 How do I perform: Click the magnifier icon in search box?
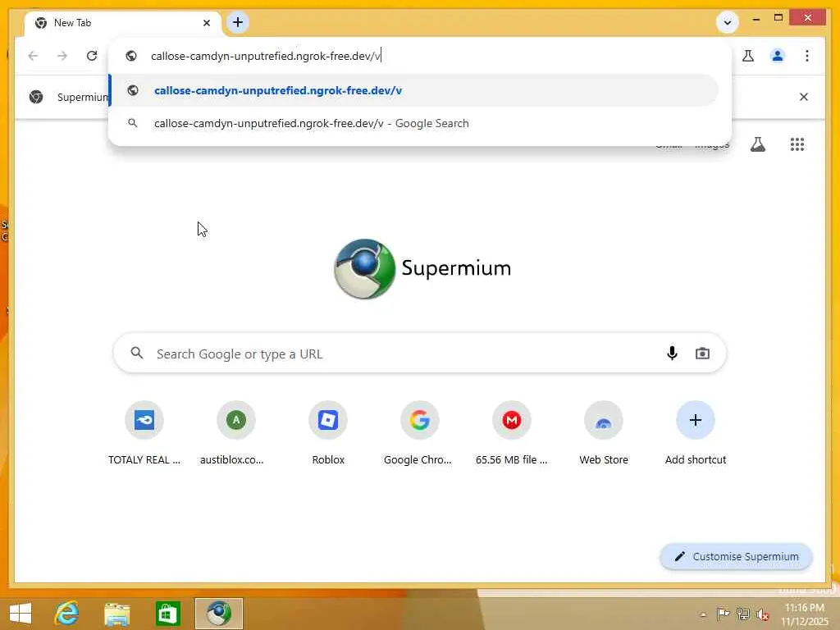tap(137, 353)
